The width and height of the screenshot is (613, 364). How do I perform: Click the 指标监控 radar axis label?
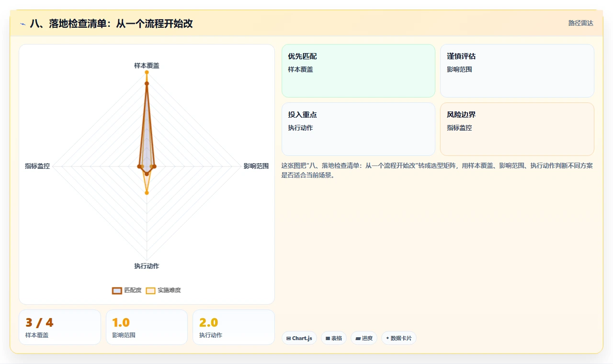tap(37, 166)
